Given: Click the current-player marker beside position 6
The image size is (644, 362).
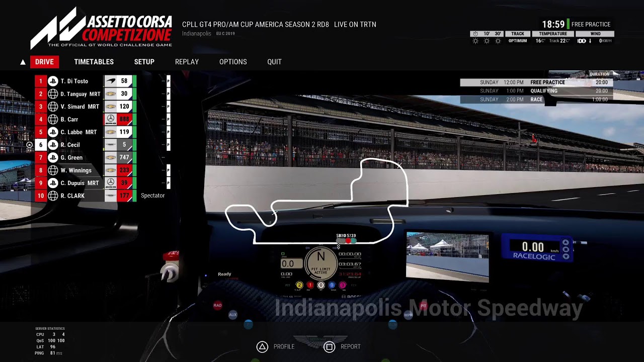Looking at the screenshot, I should [x=29, y=145].
